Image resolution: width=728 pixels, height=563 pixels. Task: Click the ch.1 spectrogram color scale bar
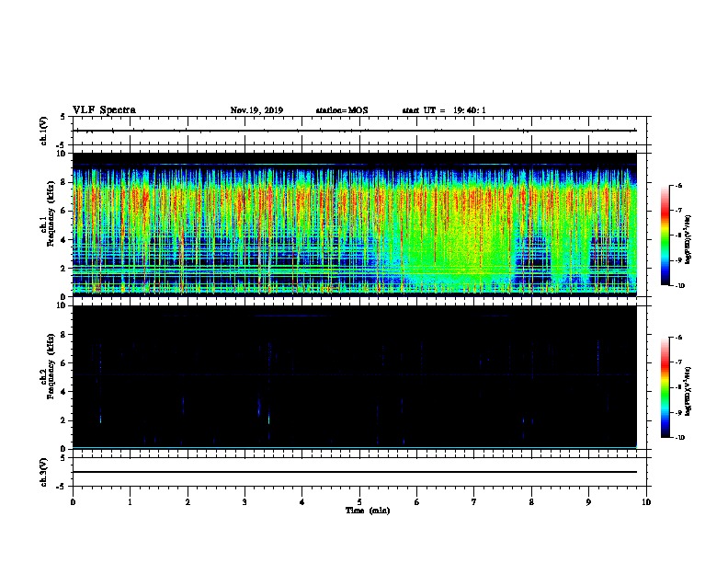pos(665,236)
